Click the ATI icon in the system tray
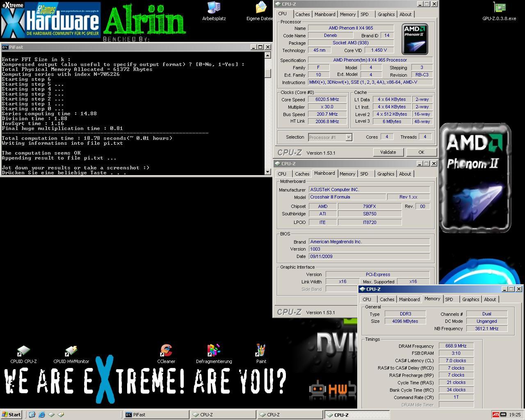This screenshot has width=525, height=420. [x=496, y=415]
